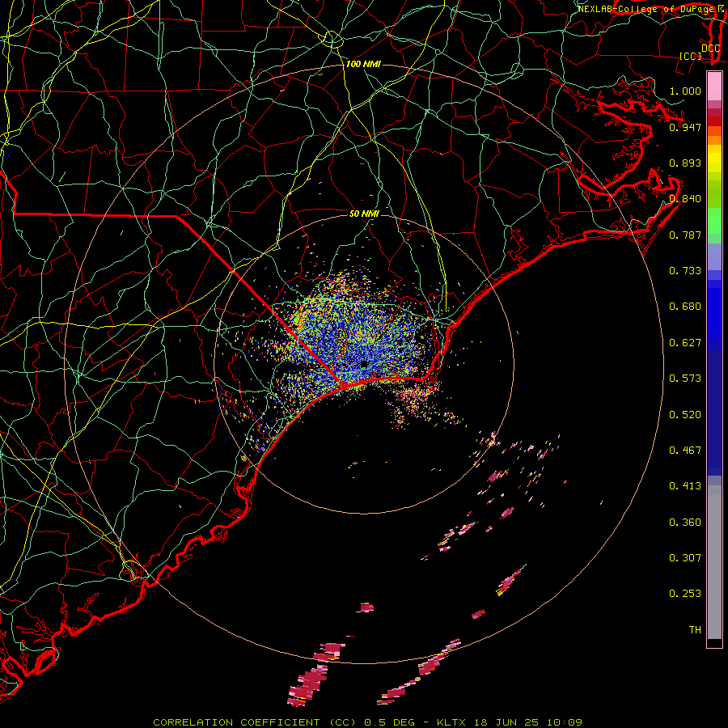Click the CORRELATION COEFFICIENT caption at the bottom

coord(367,722)
